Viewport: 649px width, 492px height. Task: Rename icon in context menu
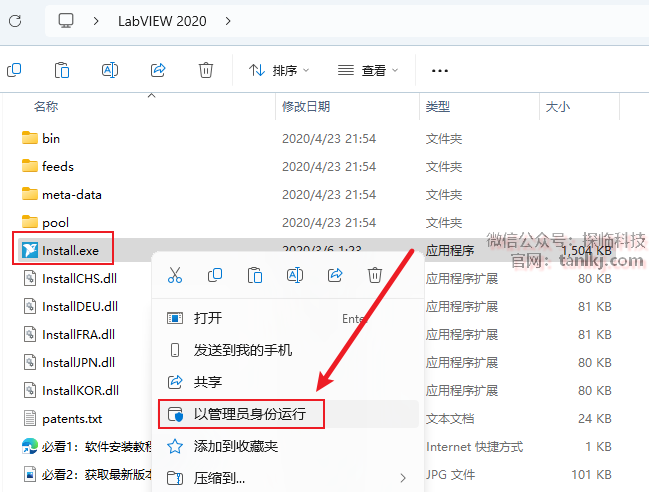coord(295,275)
